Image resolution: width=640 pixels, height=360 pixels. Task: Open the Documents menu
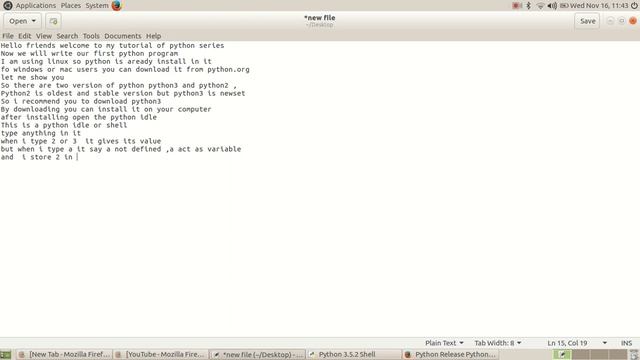122,36
